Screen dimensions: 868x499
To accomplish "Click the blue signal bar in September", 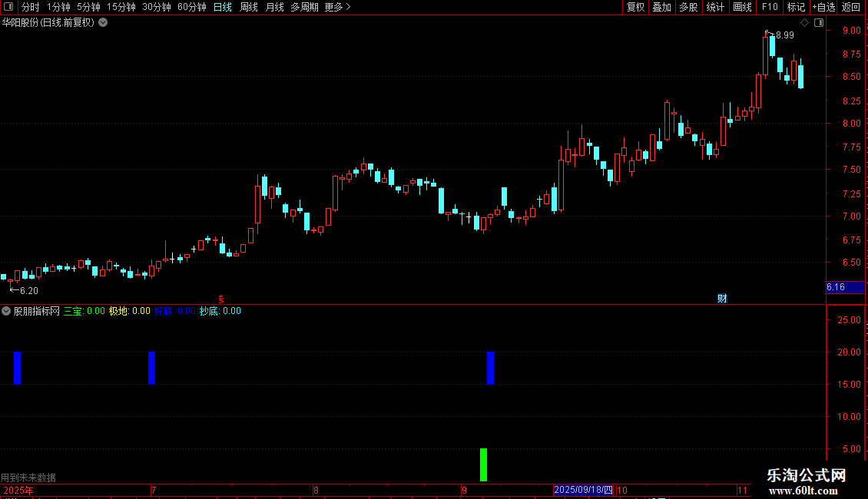I will point(491,368).
